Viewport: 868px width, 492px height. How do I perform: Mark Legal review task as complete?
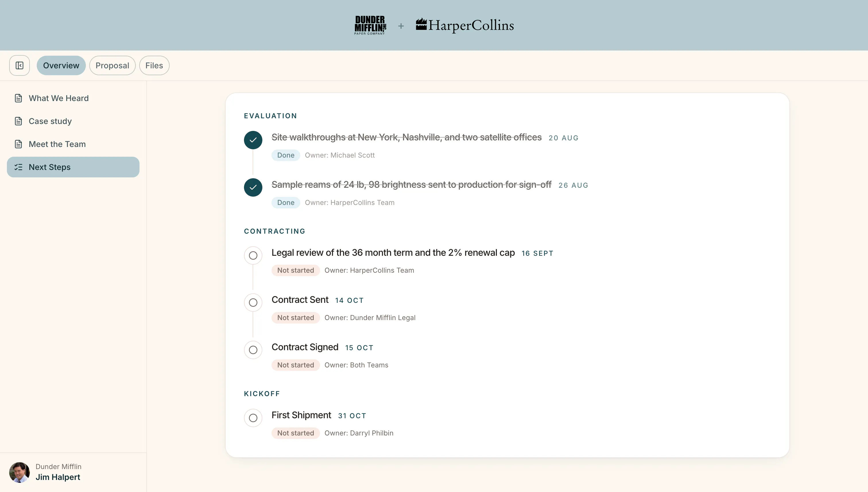(x=253, y=255)
